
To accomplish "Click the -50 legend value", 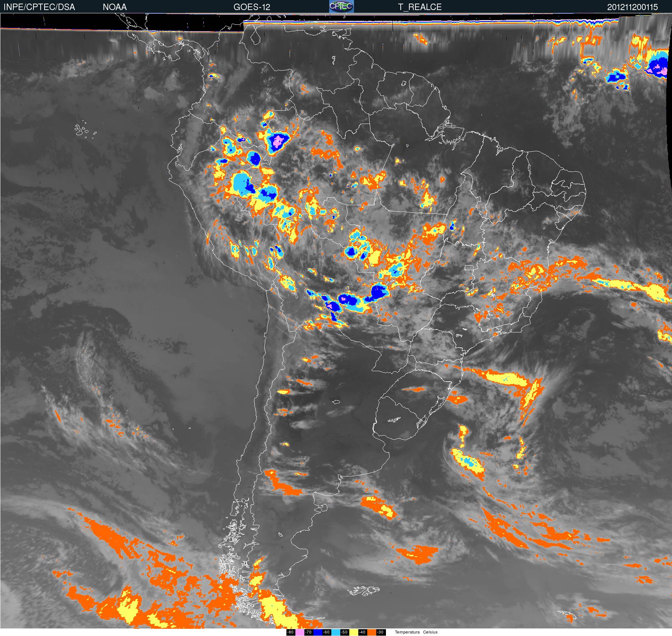I will [x=344, y=632].
